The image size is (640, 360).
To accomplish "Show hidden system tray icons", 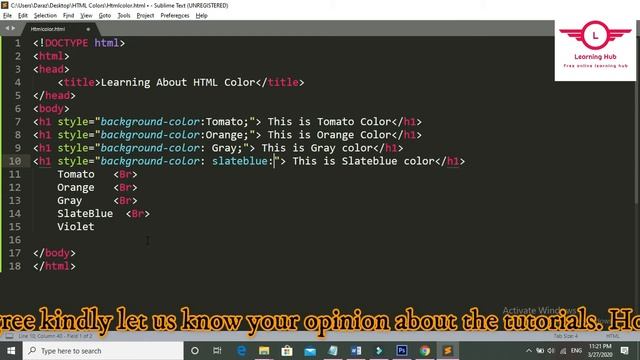I will click(529, 351).
